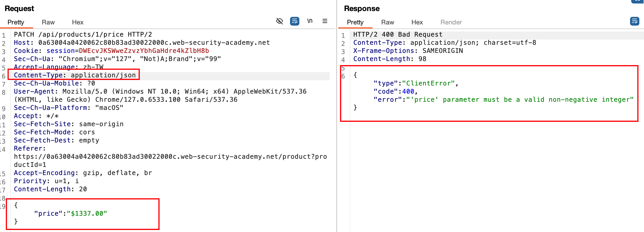Open the Response Hex tab
644x232 pixels.
tap(417, 22)
